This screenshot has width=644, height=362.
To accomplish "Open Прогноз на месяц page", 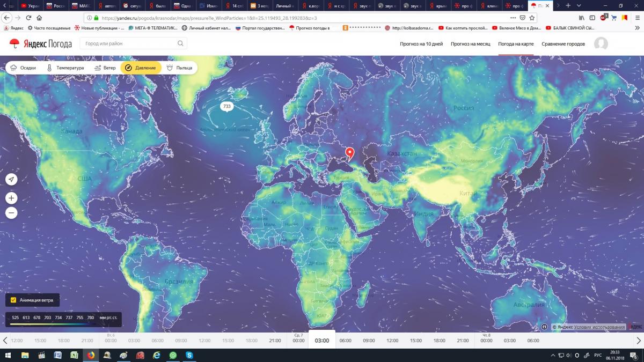I will point(471,44).
